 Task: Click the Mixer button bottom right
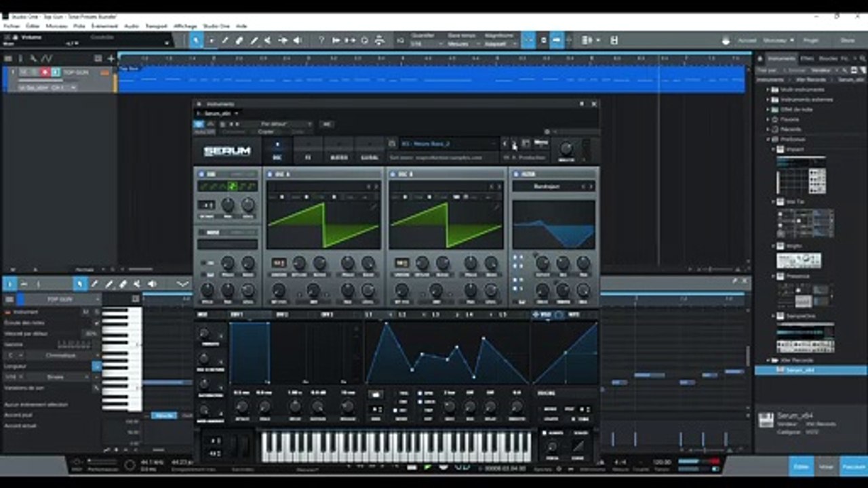click(x=826, y=467)
